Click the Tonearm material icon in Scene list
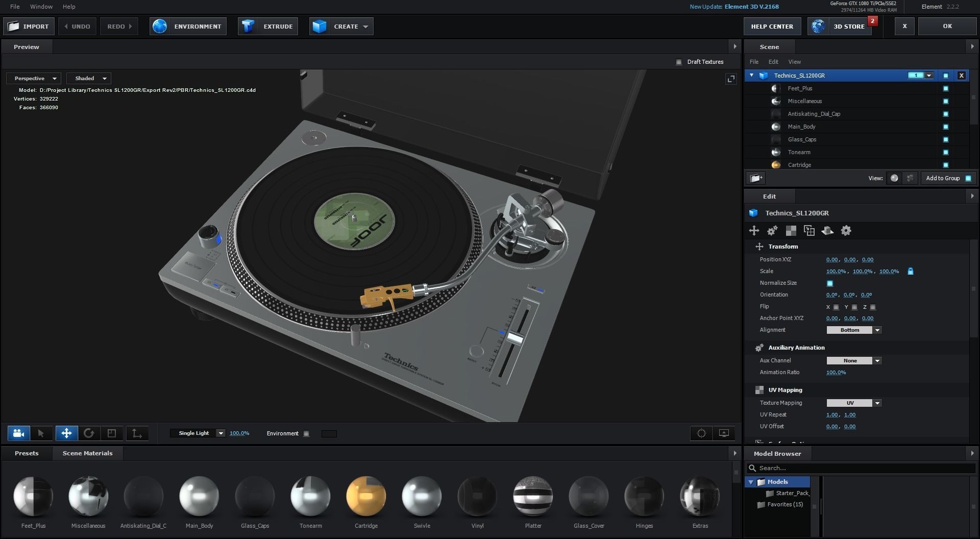The width and height of the screenshot is (980, 539). coord(776,152)
